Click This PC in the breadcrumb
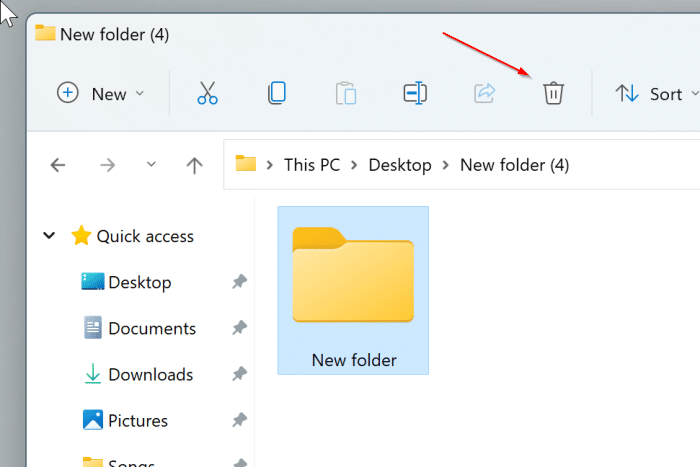Screen dimensions: 700x467 [312, 165]
